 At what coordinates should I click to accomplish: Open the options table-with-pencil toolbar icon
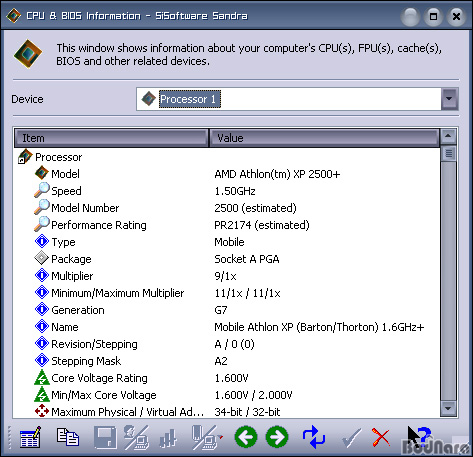pyautogui.click(x=30, y=437)
